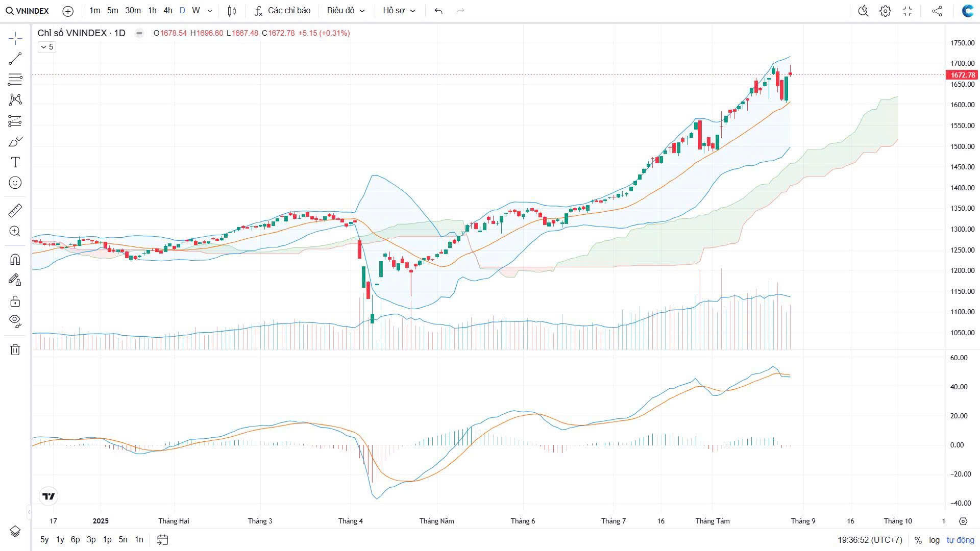Switch to the 4h timeframe
Viewport: 980px width, 551px height.
168,11
